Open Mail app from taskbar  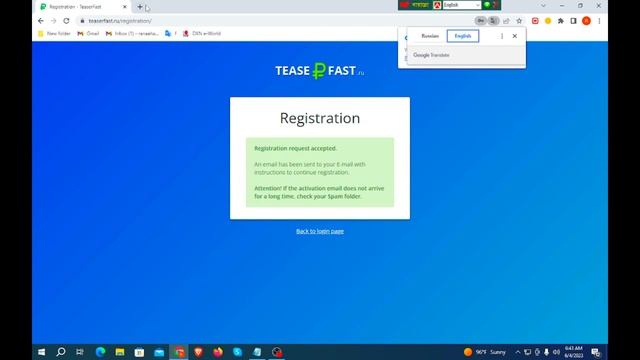159,352
